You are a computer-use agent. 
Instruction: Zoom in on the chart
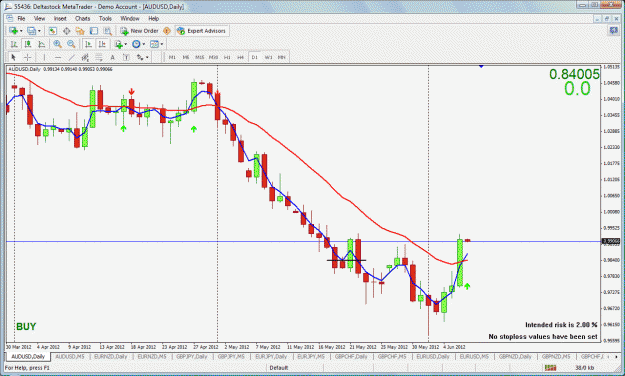click(x=57, y=44)
